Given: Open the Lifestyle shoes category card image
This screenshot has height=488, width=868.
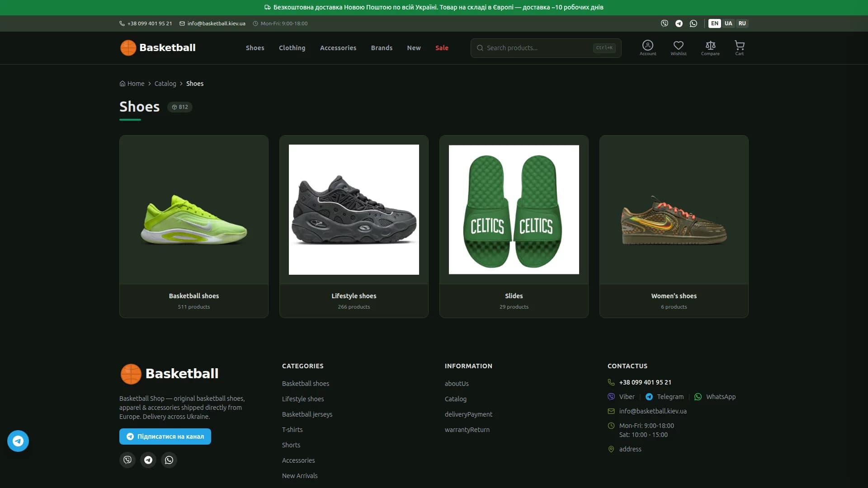Looking at the screenshot, I should point(354,210).
